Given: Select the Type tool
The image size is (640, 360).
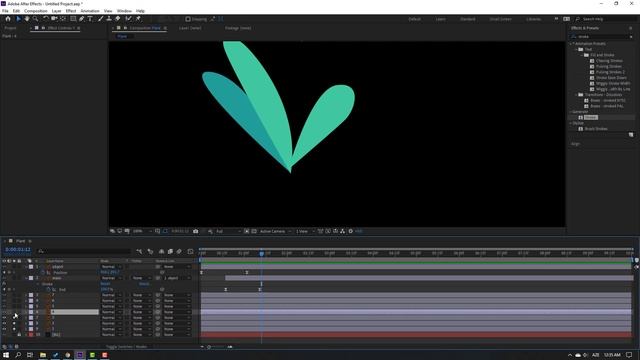Looking at the screenshot, I should (x=90, y=19).
